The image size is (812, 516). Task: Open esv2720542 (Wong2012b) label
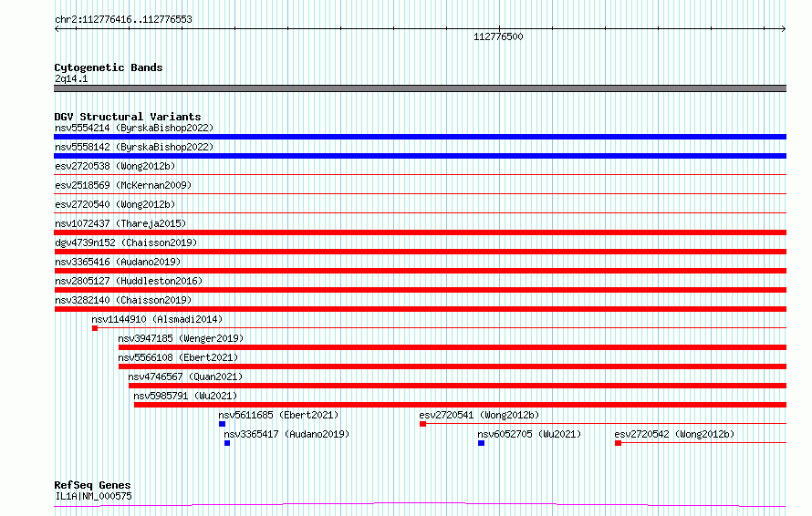[674, 434]
